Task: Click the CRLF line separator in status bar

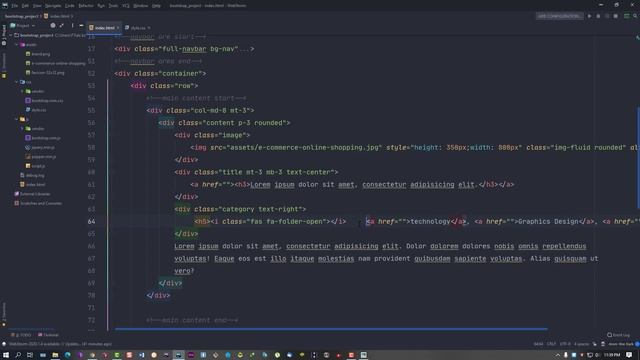Action: 551,344
